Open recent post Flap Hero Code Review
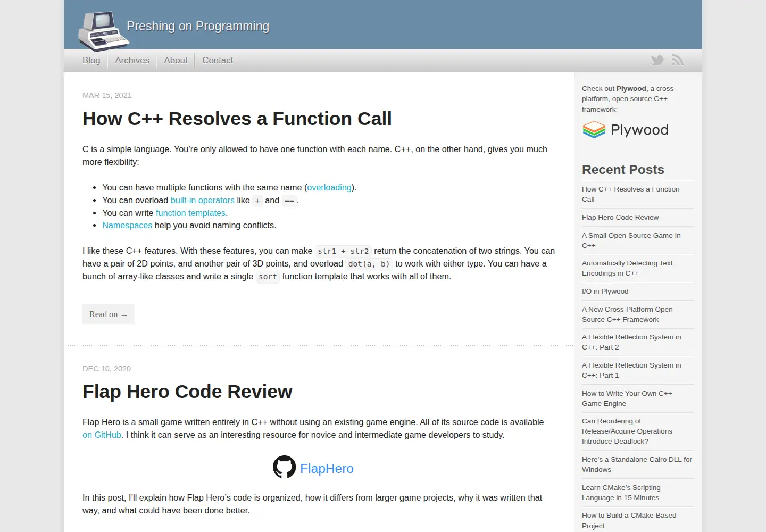Viewport: 766px width, 532px height. coord(620,217)
